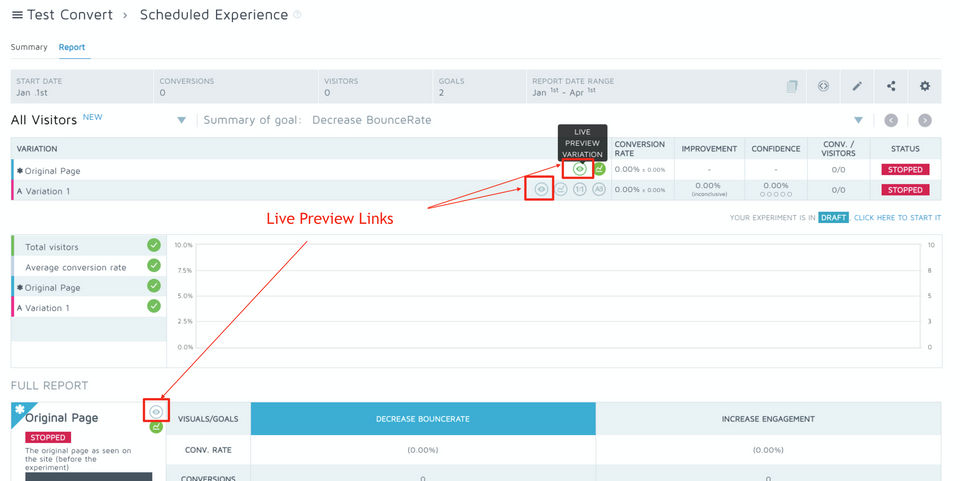Click the VARIATION column header
The width and height of the screenshot is (960, 481).
coord(37,149)
